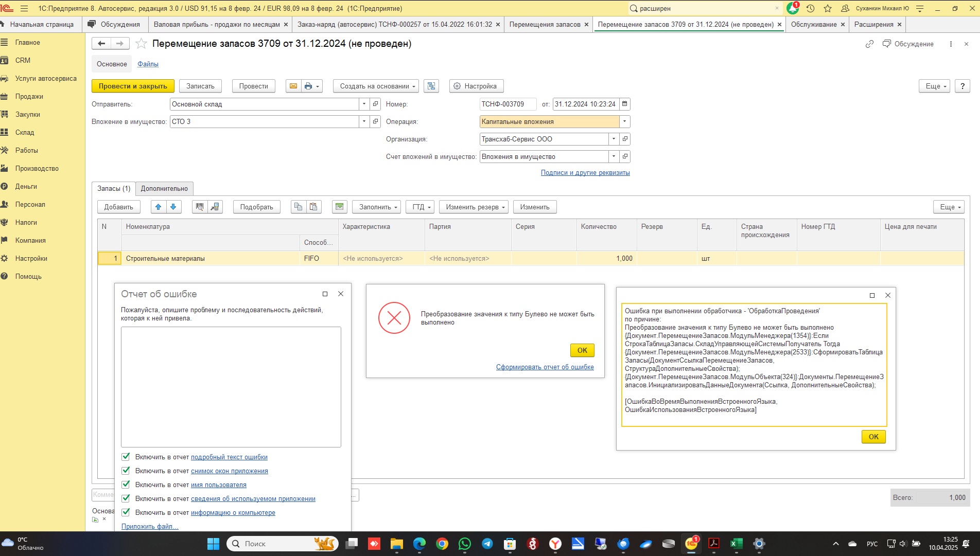Image resolution: width=980 pixels, height=556 pixels.
Task: Click the load from data terminal icon
Action: click(x=215, y=207)
